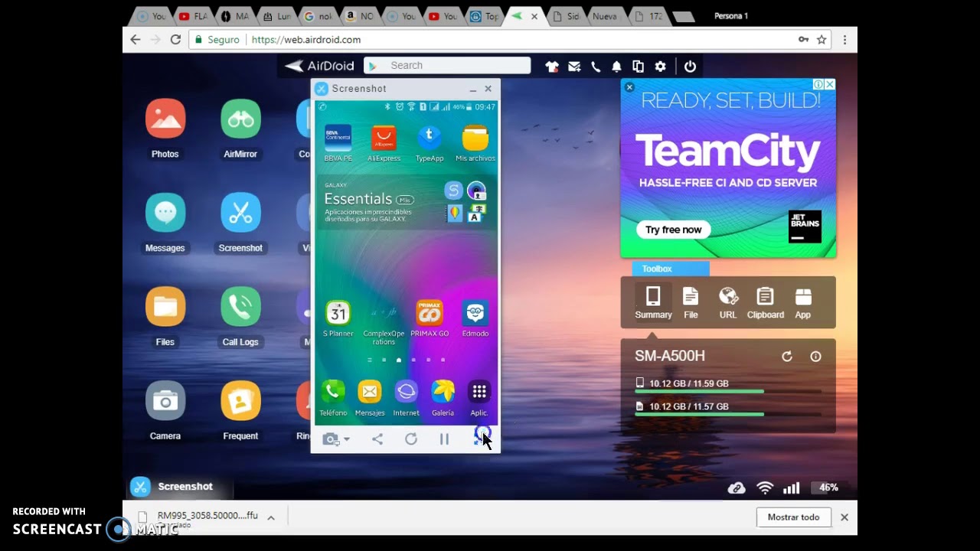Open the Camera app icon

point(165,401)
